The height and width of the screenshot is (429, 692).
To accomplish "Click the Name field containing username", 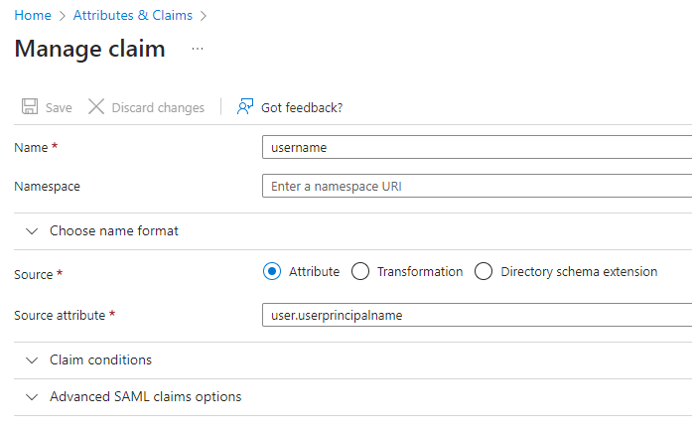I will [x=476, y=147].
